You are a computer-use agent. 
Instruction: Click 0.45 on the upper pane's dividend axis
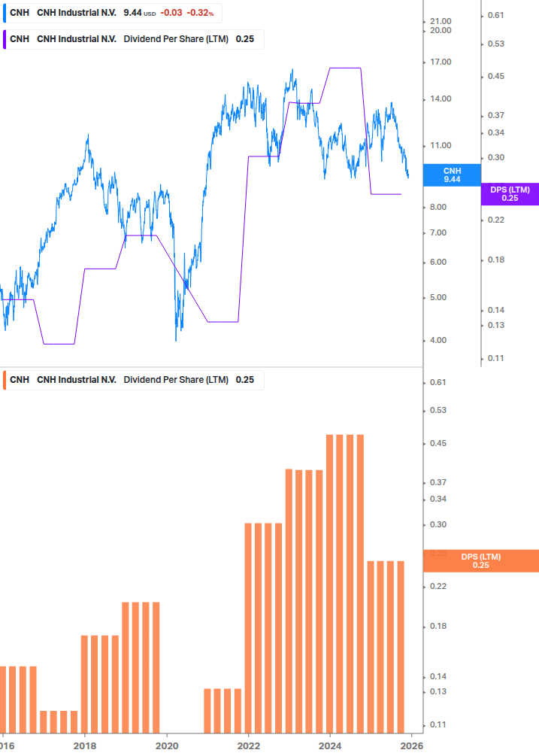click(496, 76)
